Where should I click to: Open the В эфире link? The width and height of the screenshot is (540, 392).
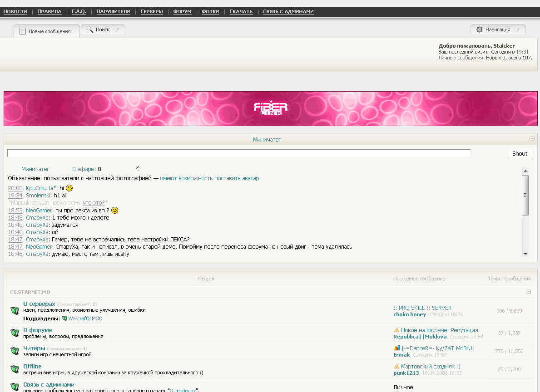pos(84,169)
